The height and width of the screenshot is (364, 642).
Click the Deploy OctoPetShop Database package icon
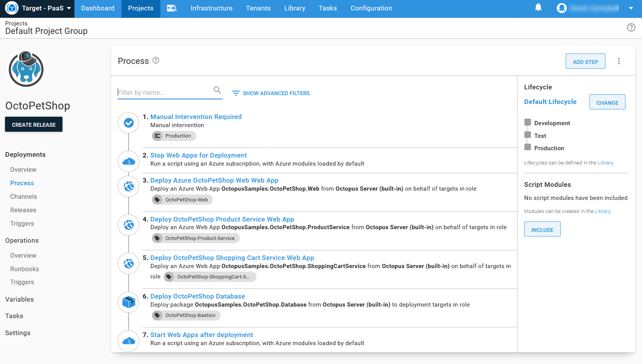(128, 302)
